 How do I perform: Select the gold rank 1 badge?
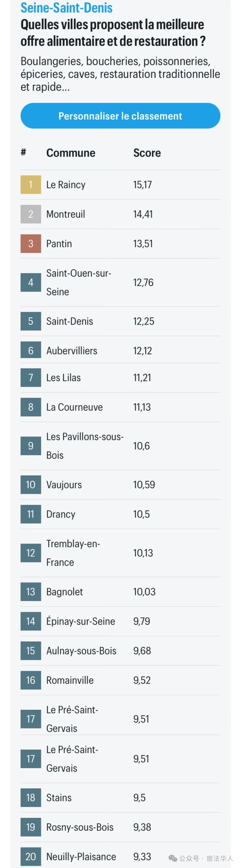31,185
